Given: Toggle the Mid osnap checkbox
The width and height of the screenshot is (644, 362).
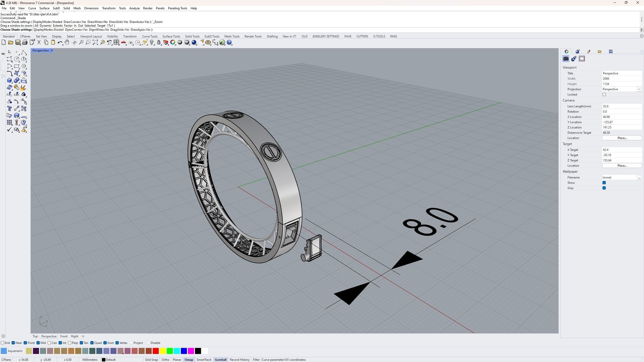Looking at the screenshot, I should click(x=38, y=343).
